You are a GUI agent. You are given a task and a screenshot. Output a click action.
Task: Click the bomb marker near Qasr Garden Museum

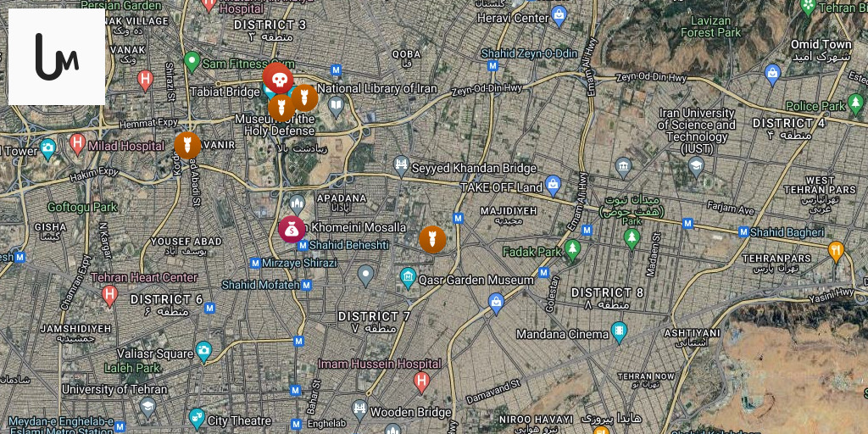pyautogui.click(x=432, y=240)
